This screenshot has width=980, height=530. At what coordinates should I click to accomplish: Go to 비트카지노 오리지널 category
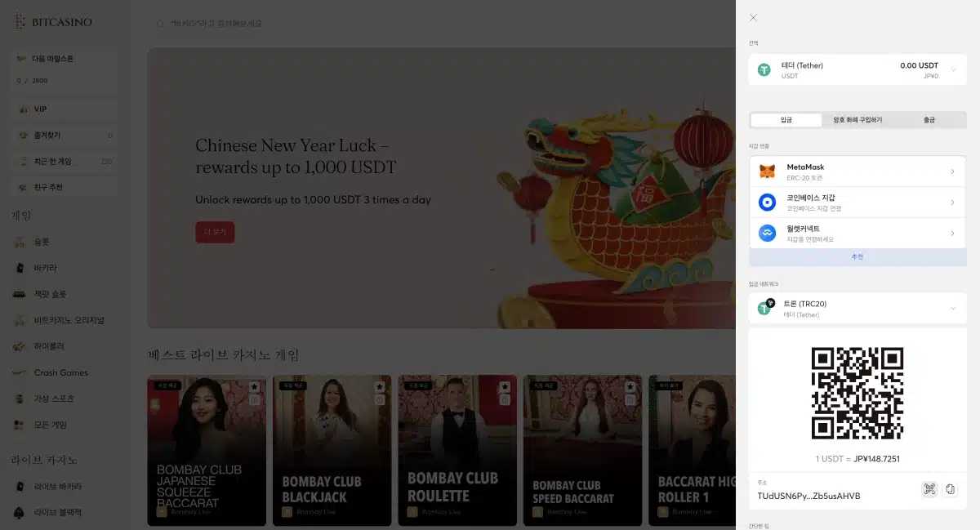[x=69, y=320]
